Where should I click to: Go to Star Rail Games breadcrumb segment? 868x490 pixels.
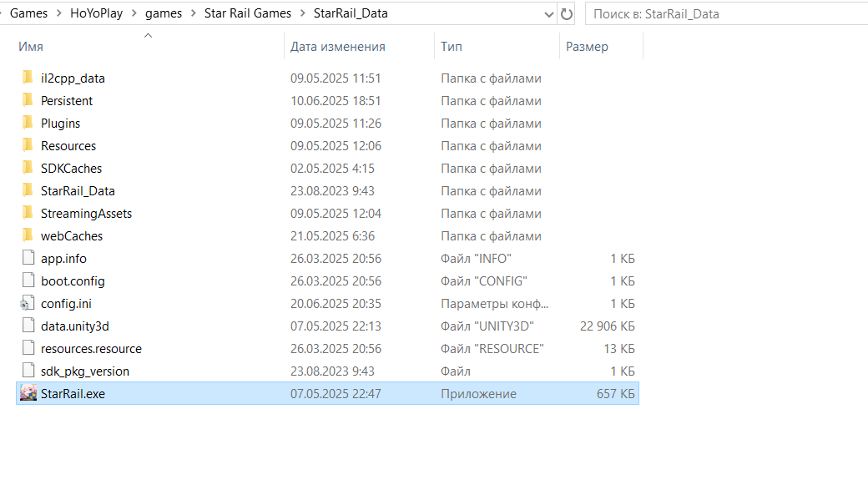tap(247, 13)
